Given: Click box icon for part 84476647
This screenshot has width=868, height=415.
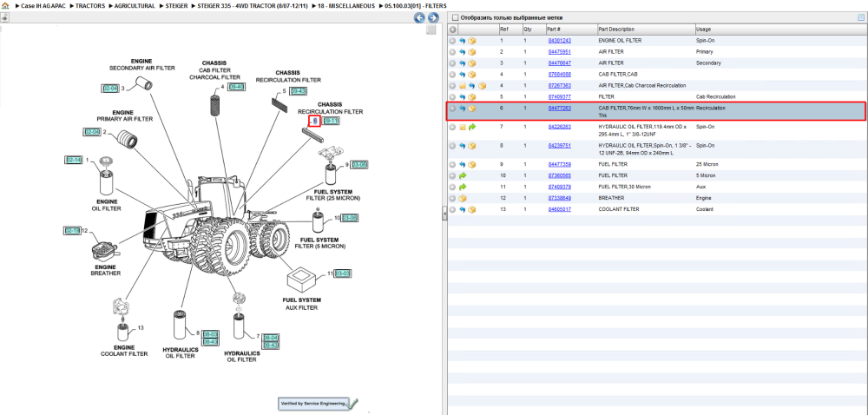Looking at the screenshot, I should [472, 63].
